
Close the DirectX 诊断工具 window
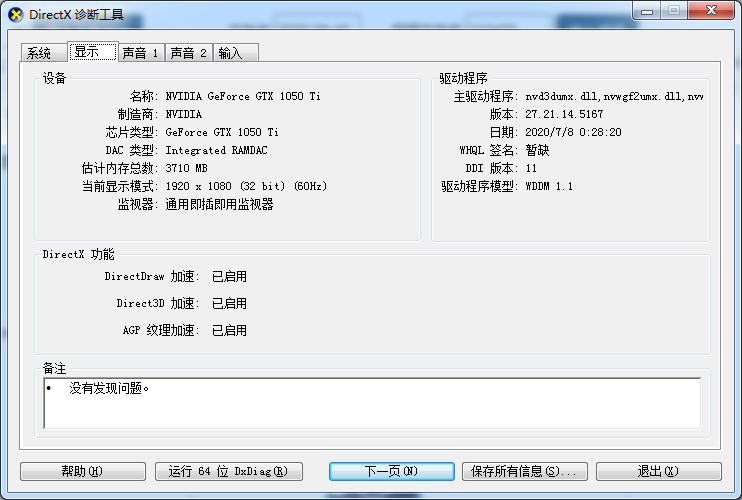tap(709, 10)
